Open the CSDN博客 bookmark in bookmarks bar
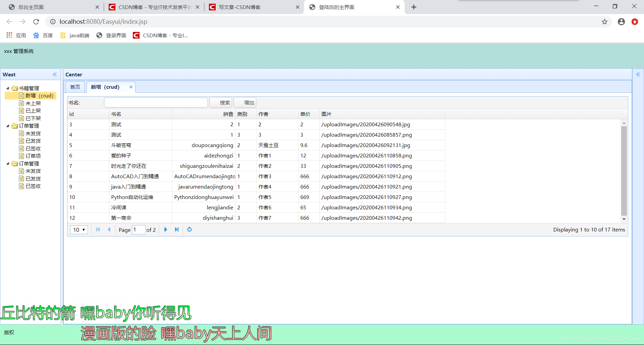Screen dimensions: 644x345 click(160, 35)
